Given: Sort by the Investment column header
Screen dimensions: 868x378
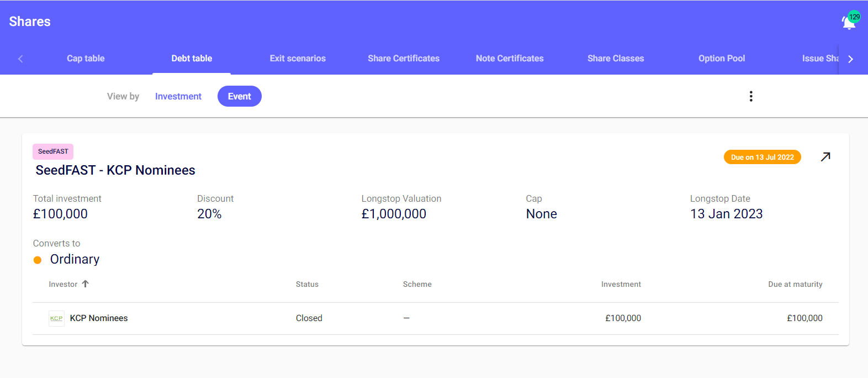Looking at the screenshot, I should pos(621,284).
